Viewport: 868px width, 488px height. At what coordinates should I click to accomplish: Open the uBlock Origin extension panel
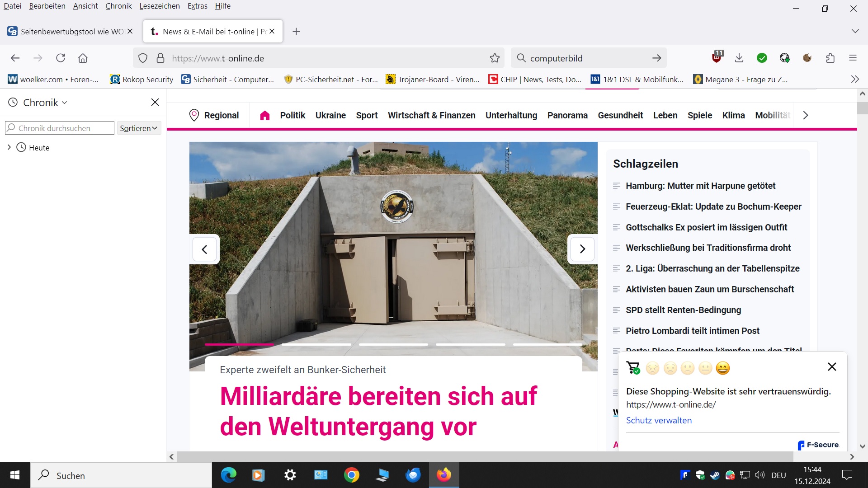[x=717, y=58]
